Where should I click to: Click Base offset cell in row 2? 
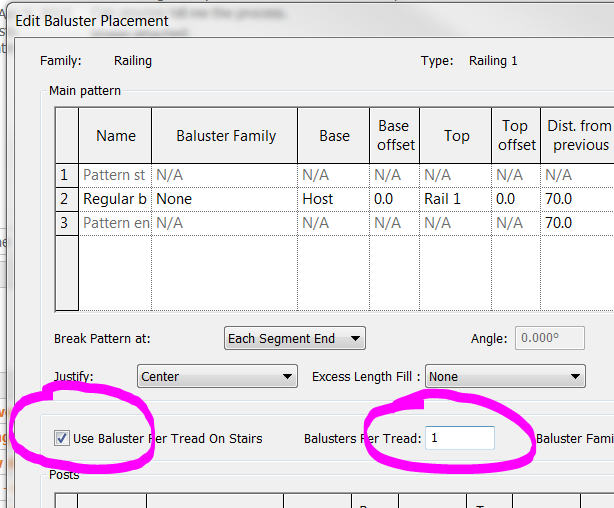(393, 199)
